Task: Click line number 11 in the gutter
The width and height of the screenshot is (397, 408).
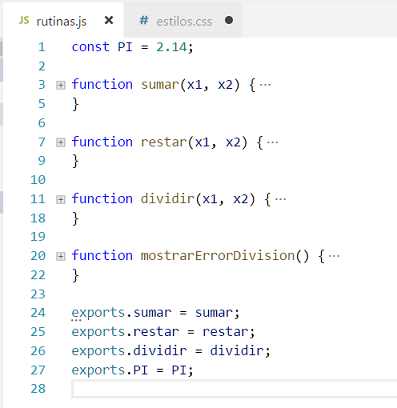Action: pyautogui.click(x=38, y=199)
